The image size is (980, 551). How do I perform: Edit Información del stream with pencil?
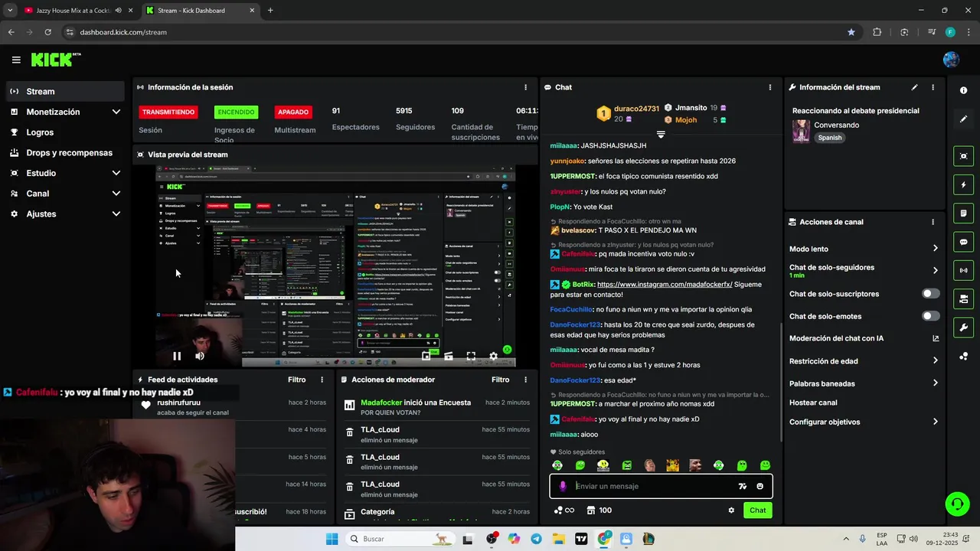(914, 87)
